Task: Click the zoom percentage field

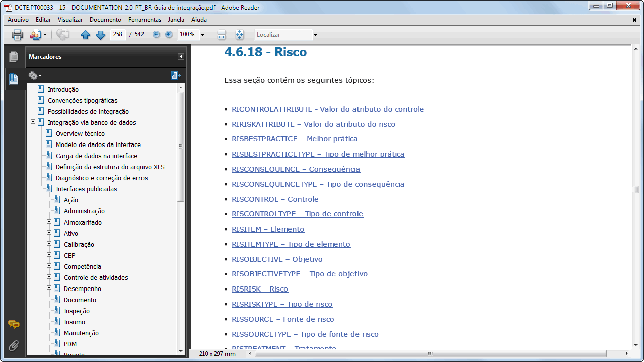Action: click(188, 34)
